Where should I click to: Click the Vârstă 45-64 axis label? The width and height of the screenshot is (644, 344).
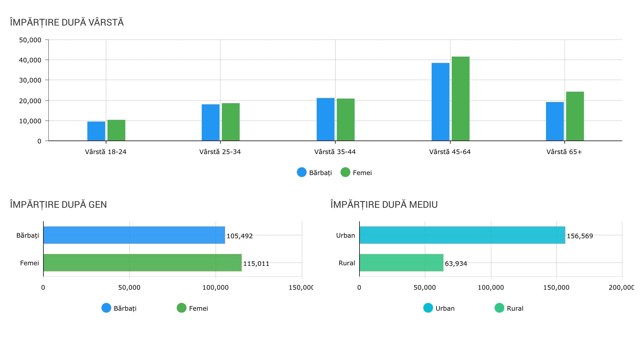click(x=450, y=152)
